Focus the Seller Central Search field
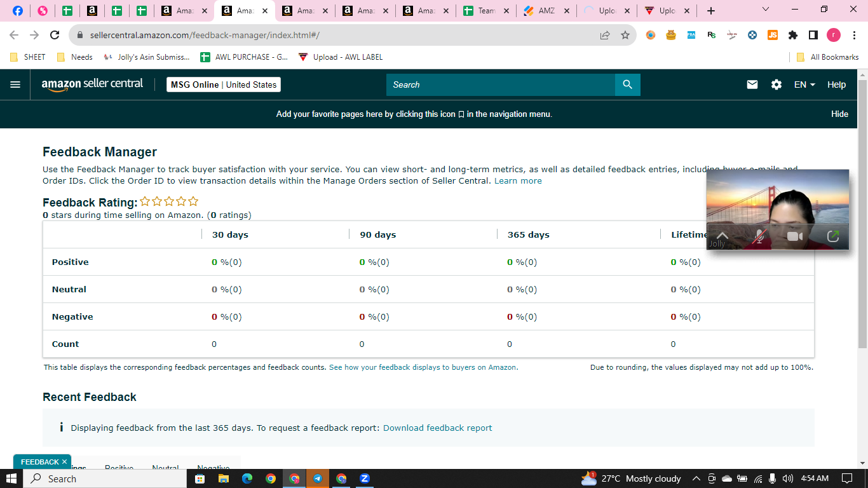 point(501,85)
